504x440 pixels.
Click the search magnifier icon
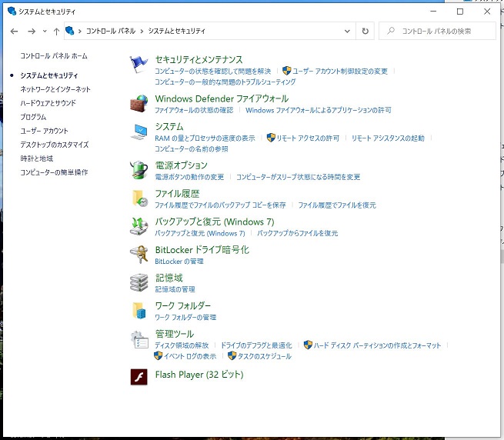coord(391,31)
